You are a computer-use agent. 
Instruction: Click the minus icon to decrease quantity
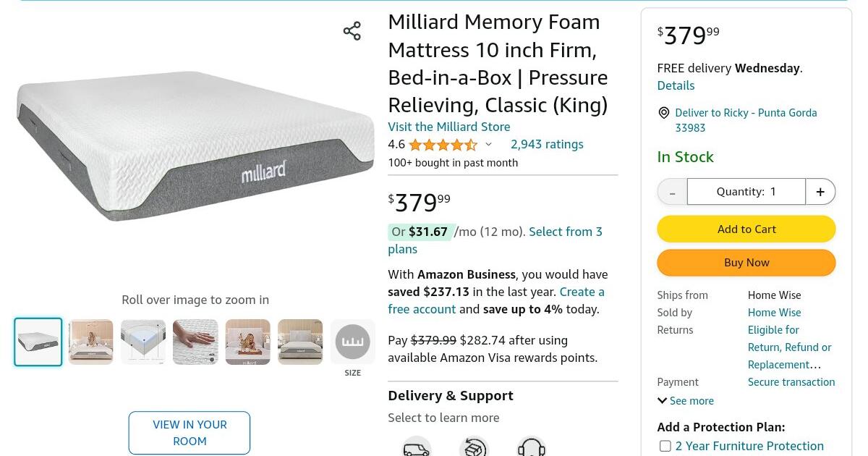pos(672,191)
